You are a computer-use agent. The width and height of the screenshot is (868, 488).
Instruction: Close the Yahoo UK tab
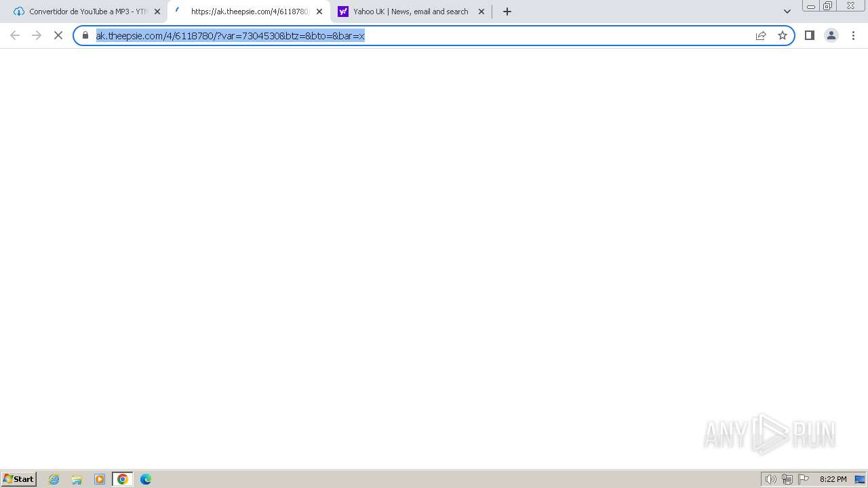coord(481,12)
